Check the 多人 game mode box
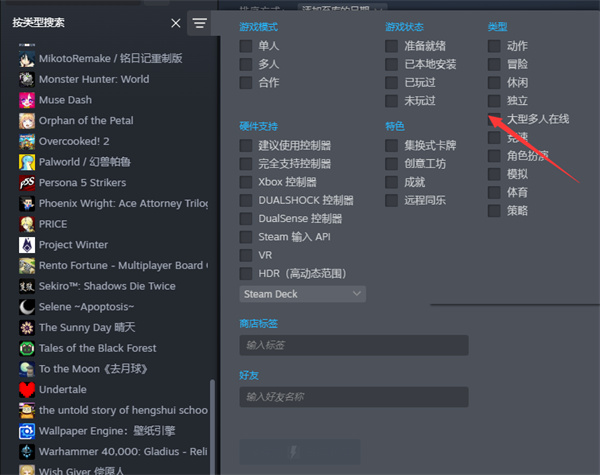Screen dimensions: 600x475 tap(246, 64)
